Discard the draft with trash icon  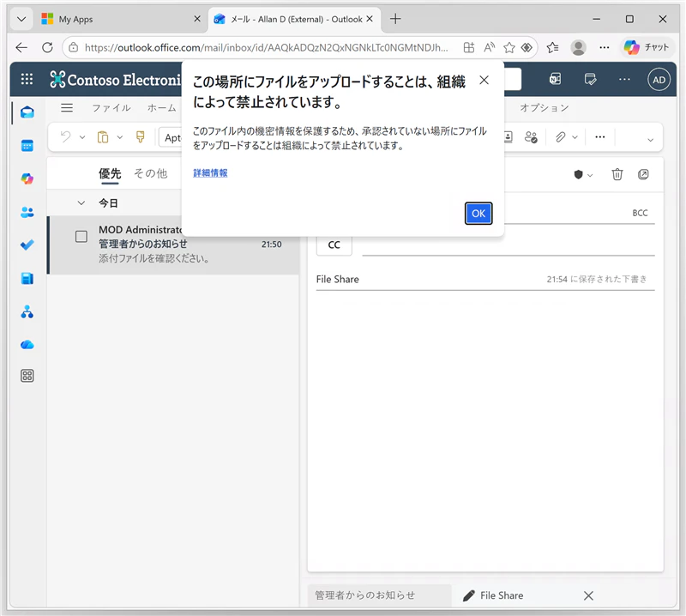click(617, 174)
